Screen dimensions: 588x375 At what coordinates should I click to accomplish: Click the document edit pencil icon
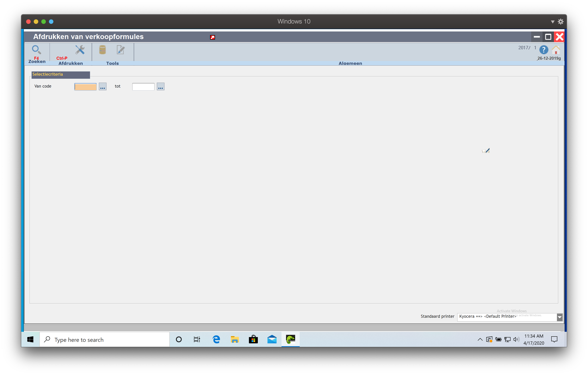click(120, 50)
